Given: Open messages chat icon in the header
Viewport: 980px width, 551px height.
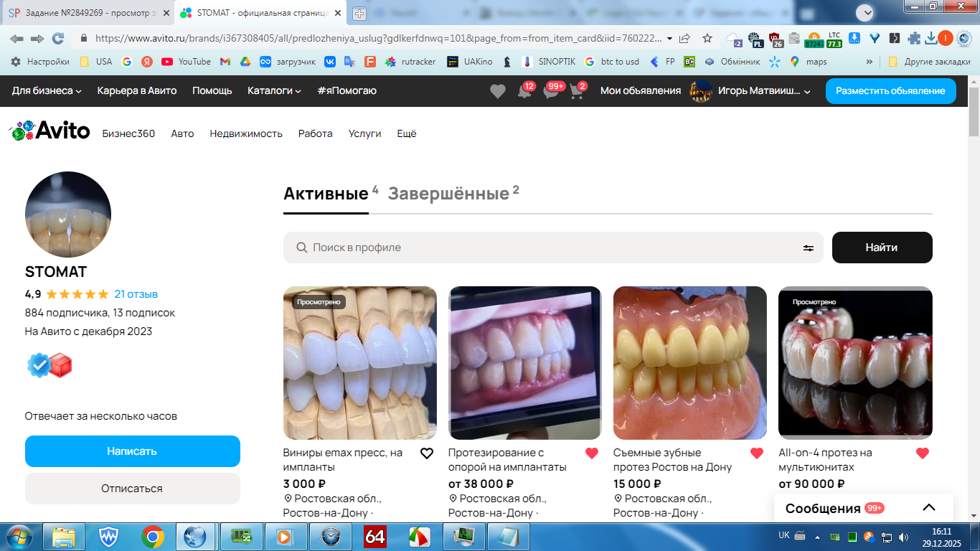Looking at the screenshot, I should tap(551, 91).
